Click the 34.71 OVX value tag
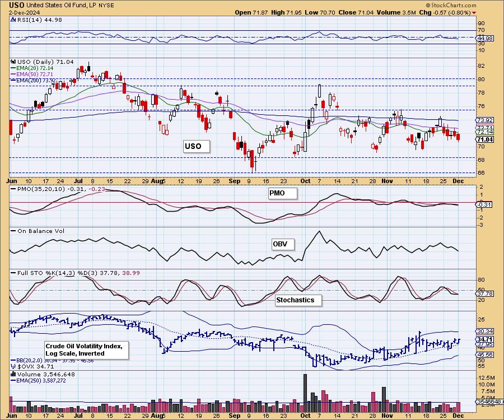504x420 pixels. tap(485, 339)
